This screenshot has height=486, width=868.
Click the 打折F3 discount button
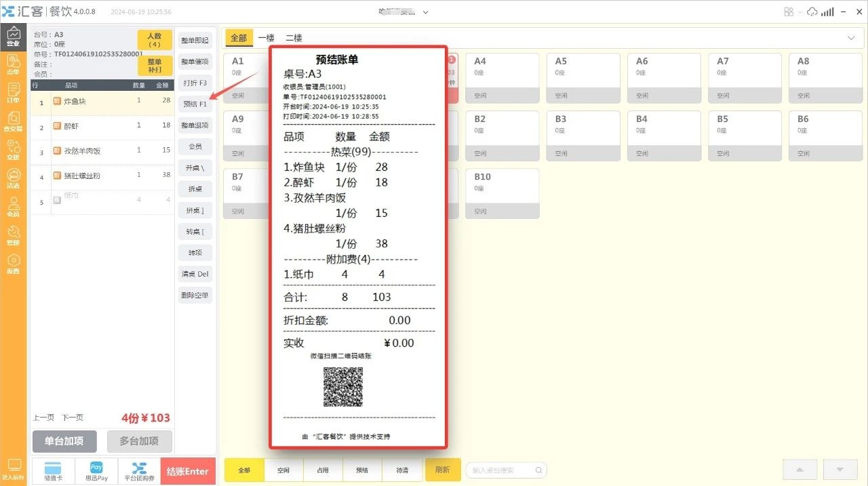tap(195, 83)
